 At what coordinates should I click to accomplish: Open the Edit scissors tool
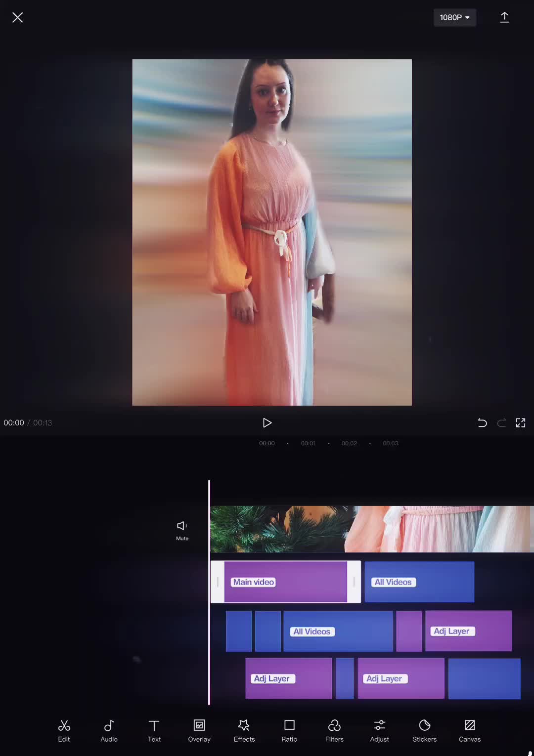tap(64, 731)
